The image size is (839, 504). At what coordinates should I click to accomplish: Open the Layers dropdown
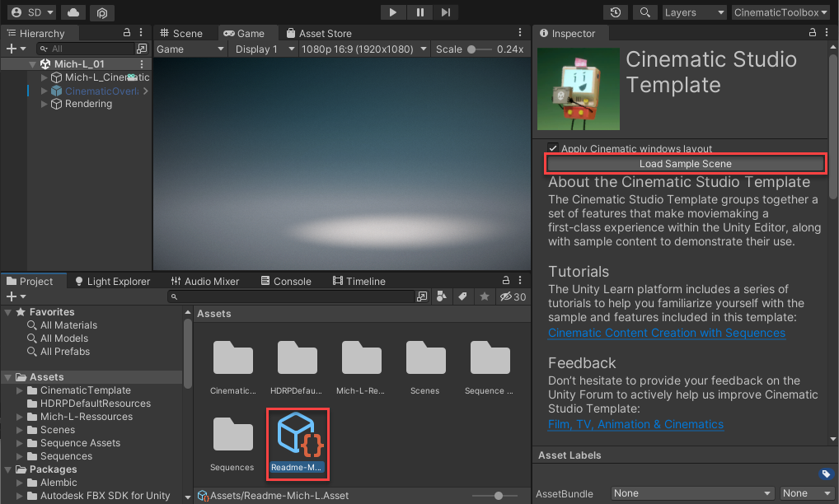[x=694, y=12]
